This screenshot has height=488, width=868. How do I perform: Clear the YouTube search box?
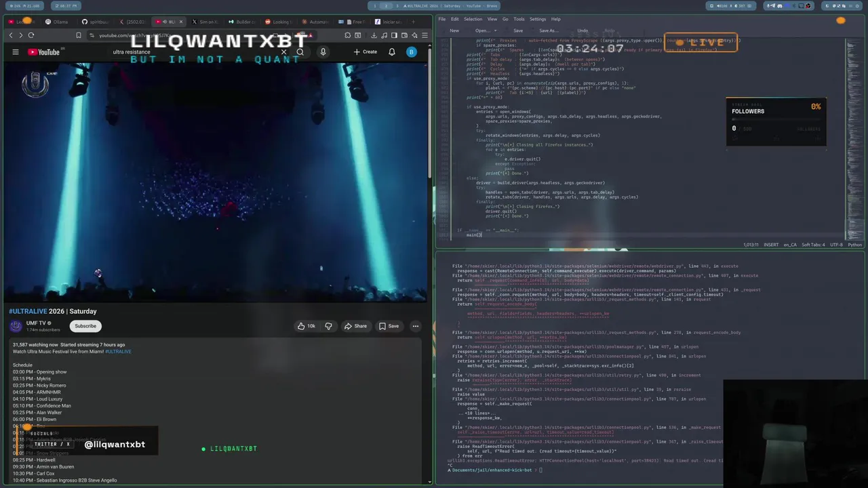pyautogui.click(x=283, y=52)
